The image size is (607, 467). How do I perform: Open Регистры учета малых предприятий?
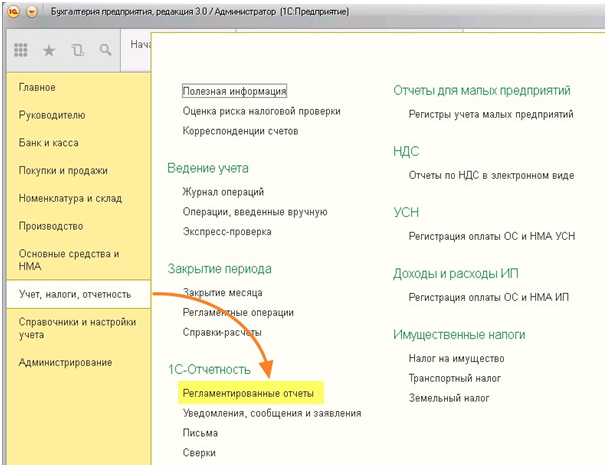491,115
